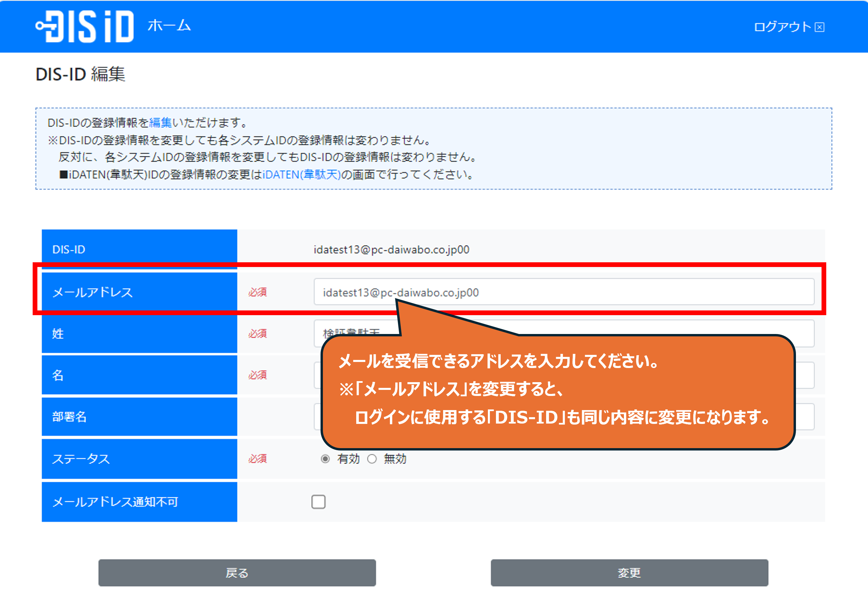Open the ホーム menu item
The width and height of the screenshot is (868, 601).
click(169, 26)
